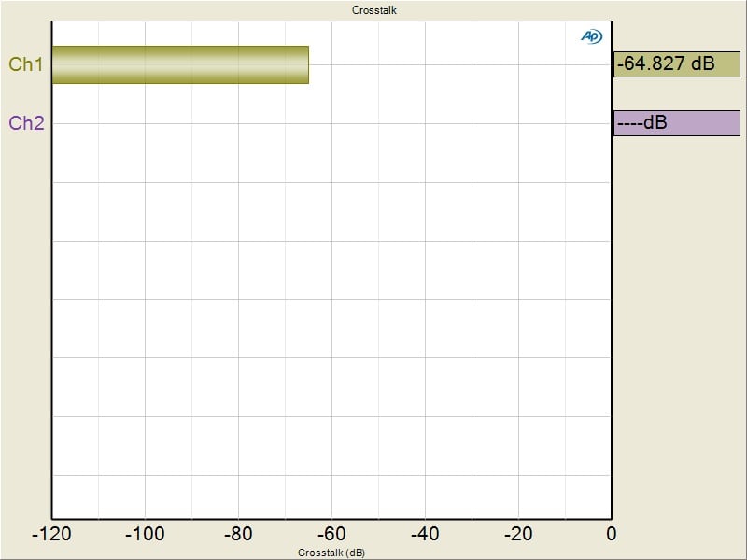Click the 0 tick label on the axis
747x560 pixels.
(x=611, y=534)
